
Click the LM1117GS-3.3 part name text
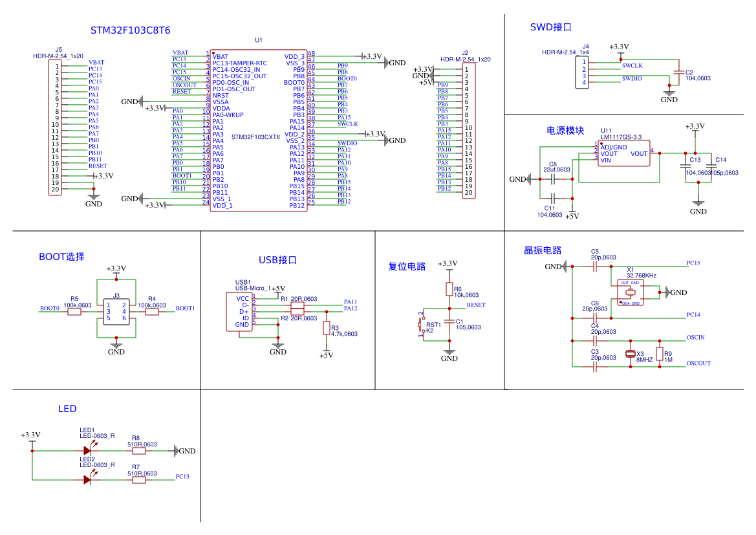621,137
